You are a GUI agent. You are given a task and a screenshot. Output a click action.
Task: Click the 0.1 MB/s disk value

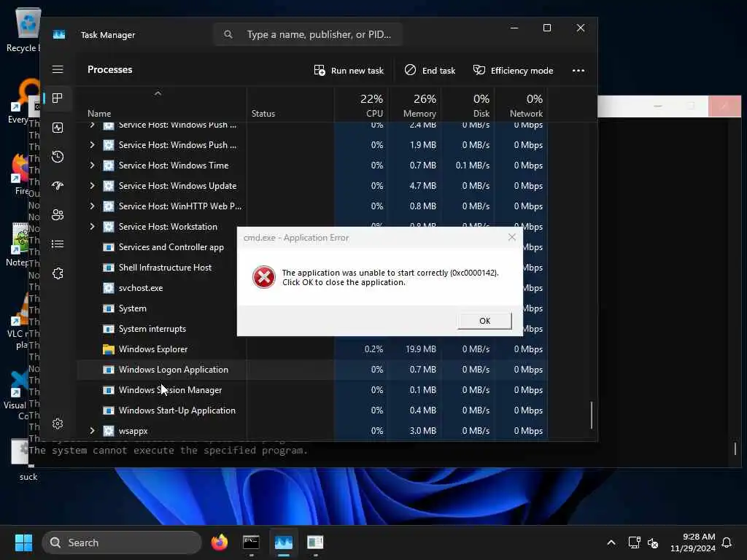[x=473, y=166]
